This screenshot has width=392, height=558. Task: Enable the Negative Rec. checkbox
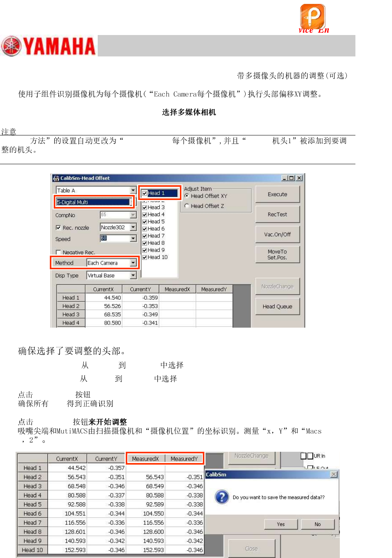click(58, 252)
